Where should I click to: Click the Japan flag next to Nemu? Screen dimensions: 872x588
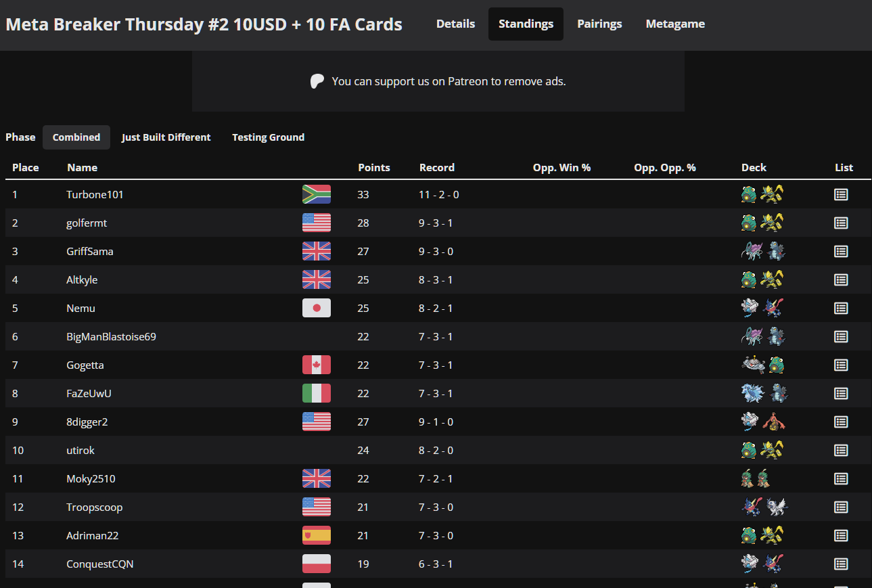coord(317,309)
